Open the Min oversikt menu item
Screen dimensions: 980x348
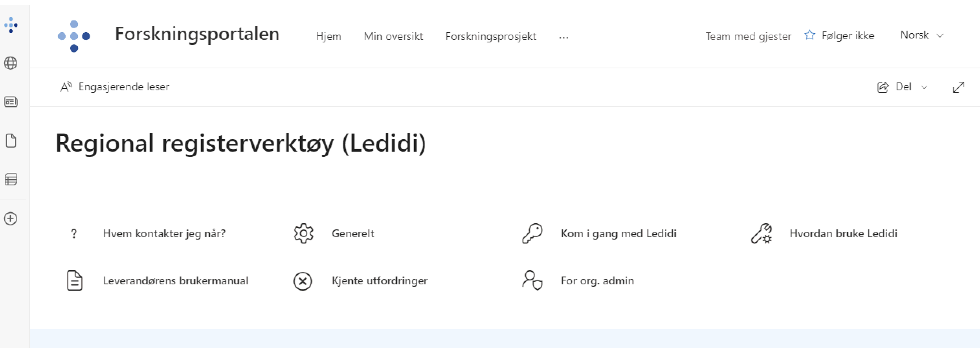pyautogui.click(x=393, y=37)
